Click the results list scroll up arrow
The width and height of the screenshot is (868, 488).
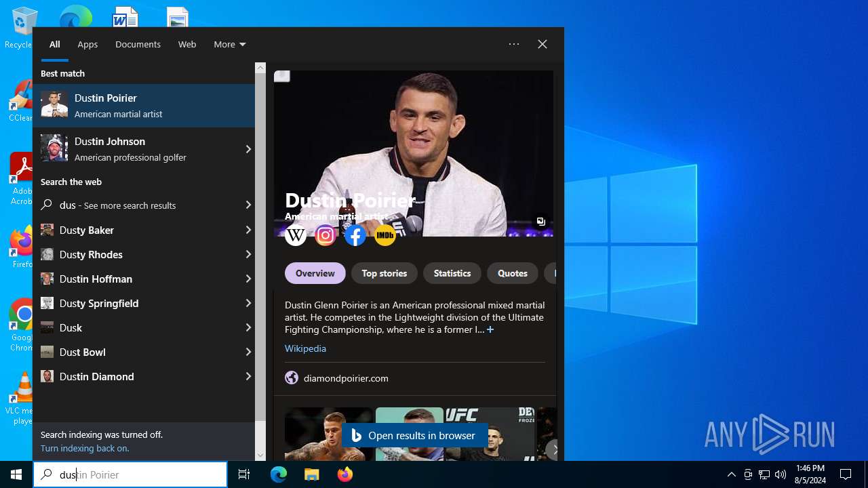[x=260, y=68]
